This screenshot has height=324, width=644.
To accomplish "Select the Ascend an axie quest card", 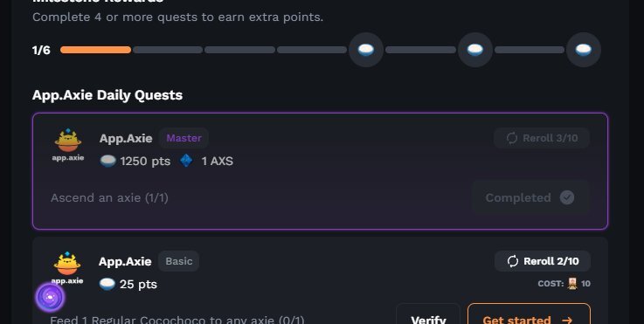I will tap(320, 171).
